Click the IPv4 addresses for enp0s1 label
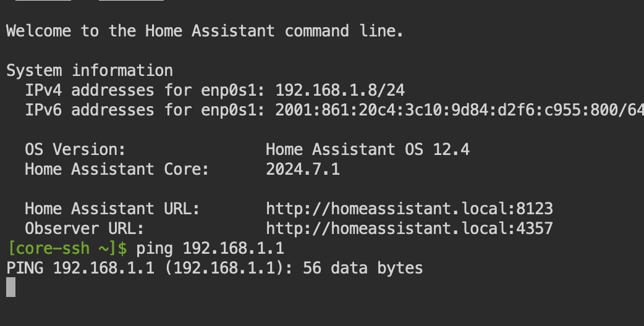 click(145, 90)
